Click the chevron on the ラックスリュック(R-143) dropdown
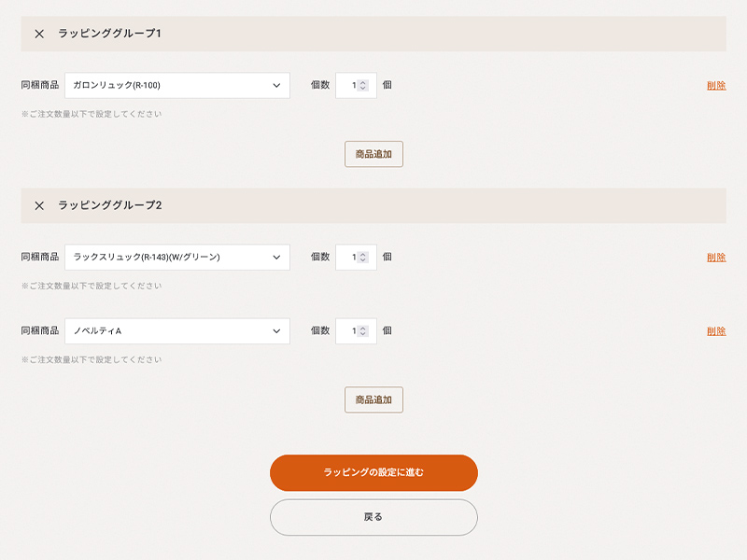This screenshot has width=747, height=560. [x=277, y=258]
